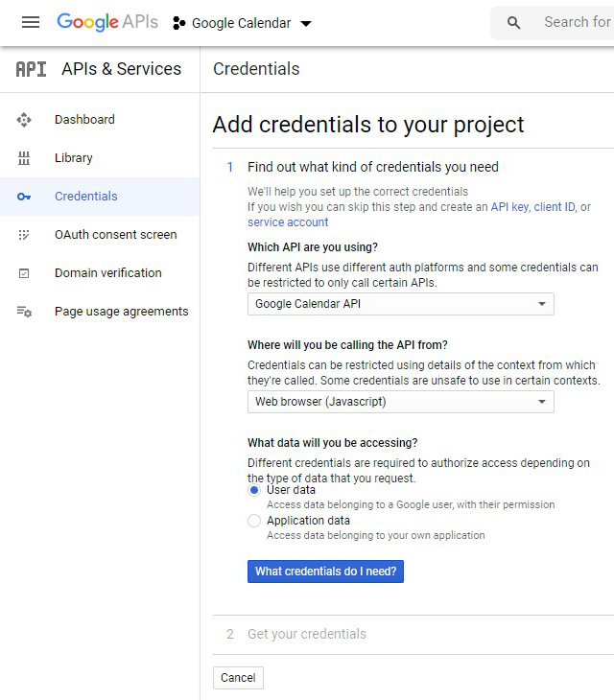
Task: Go to Domain verification page
Action: 107,273
